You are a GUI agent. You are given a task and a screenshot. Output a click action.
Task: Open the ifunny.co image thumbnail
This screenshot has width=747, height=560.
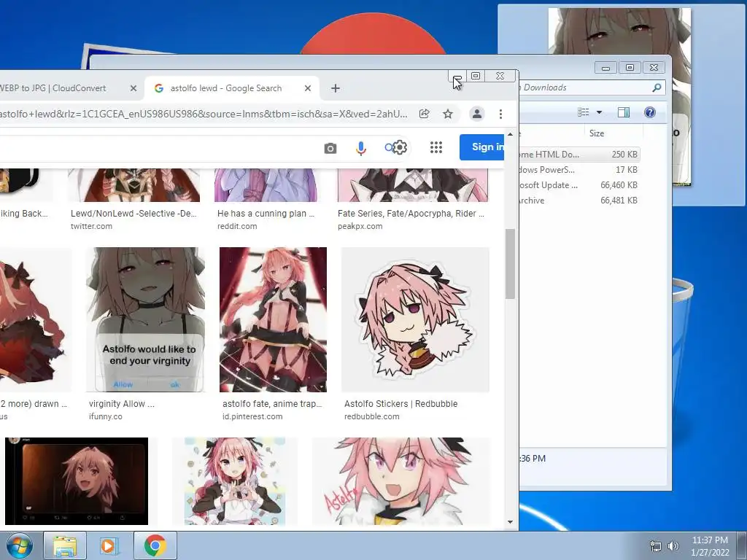145,319
